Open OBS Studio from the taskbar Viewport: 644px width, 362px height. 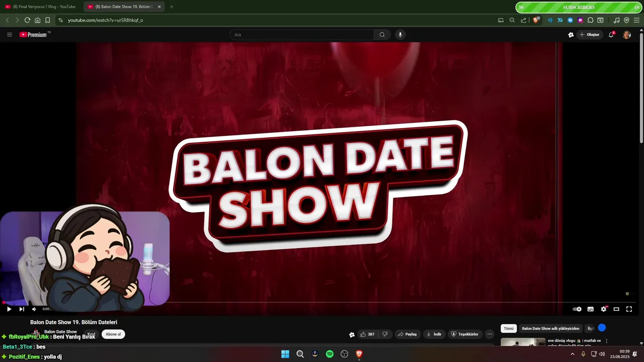pyautogui.click(x=345, y=354)
